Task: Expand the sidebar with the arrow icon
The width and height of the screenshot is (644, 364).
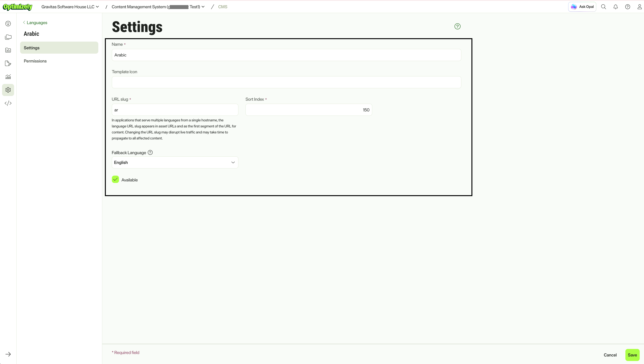Action: [8, 354]
